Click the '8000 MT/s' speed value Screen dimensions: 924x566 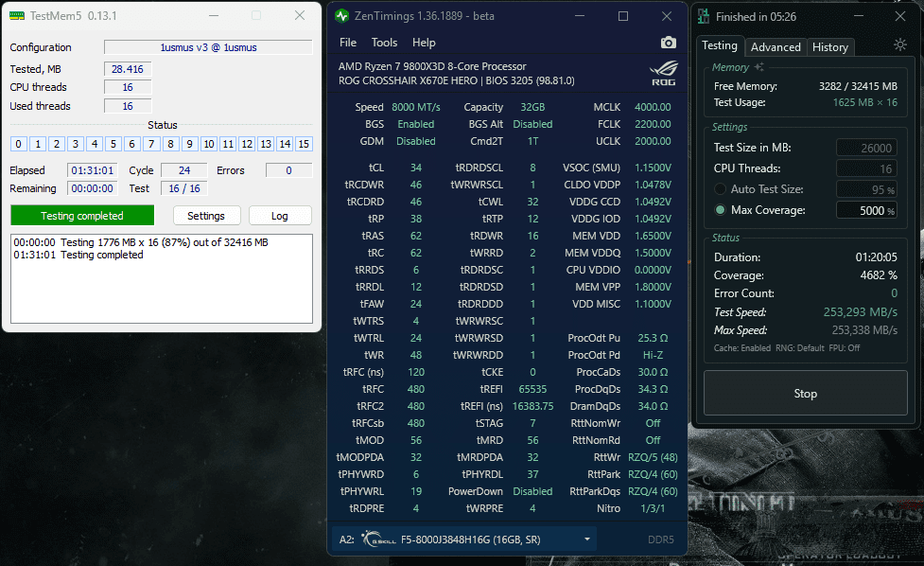pyautogui.click(x=416, y=107)
